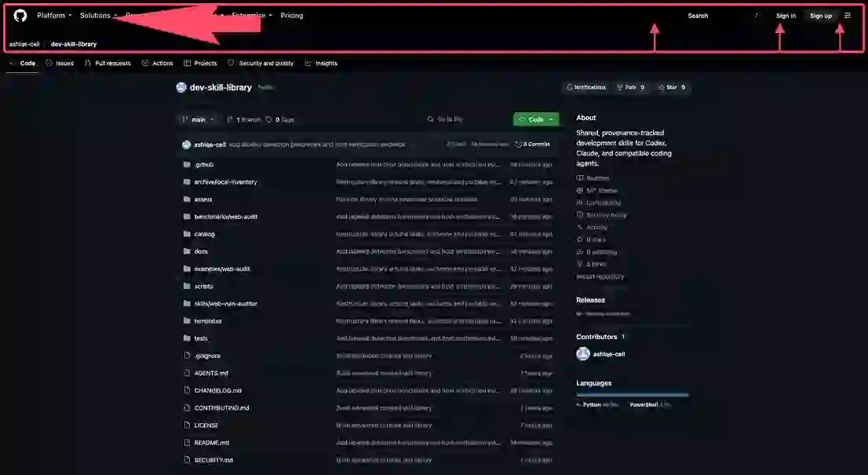This screenshot has width=868, height=475.
Task: Click the Languages color bar
Action: [633, 395]
